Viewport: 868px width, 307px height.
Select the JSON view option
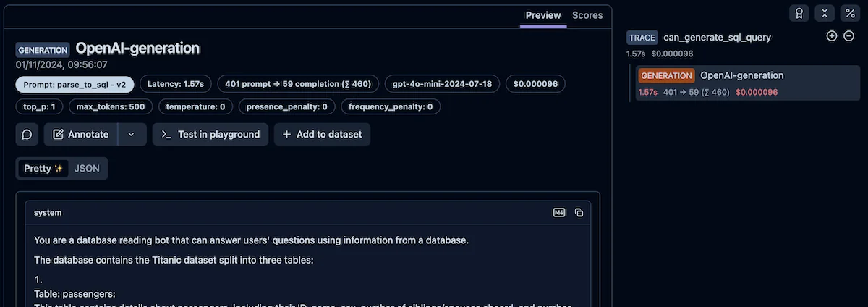tap(87, 168)
